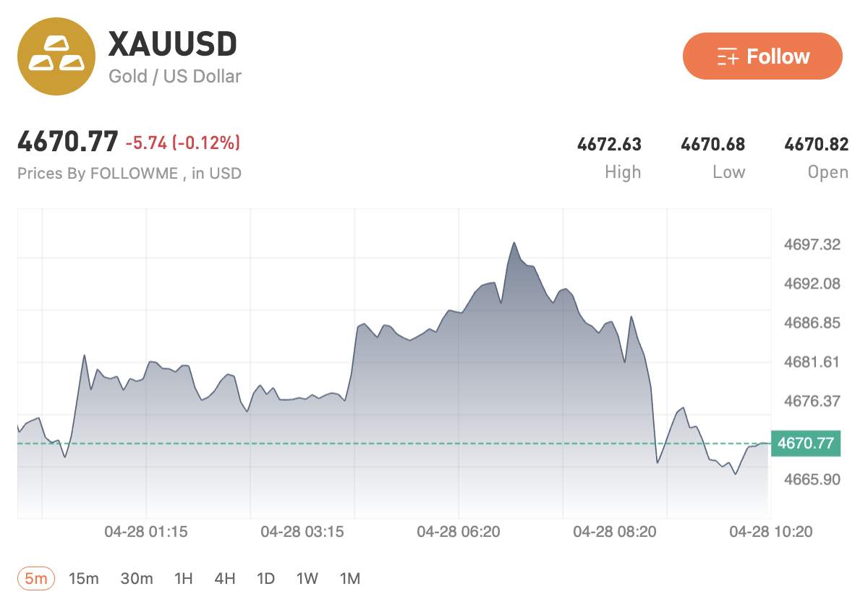Open the 1W weekly view

(307, 578)
